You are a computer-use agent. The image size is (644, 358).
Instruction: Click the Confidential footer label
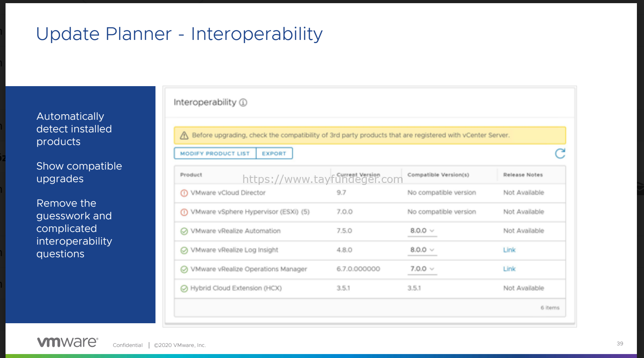[x=127, y=345]
